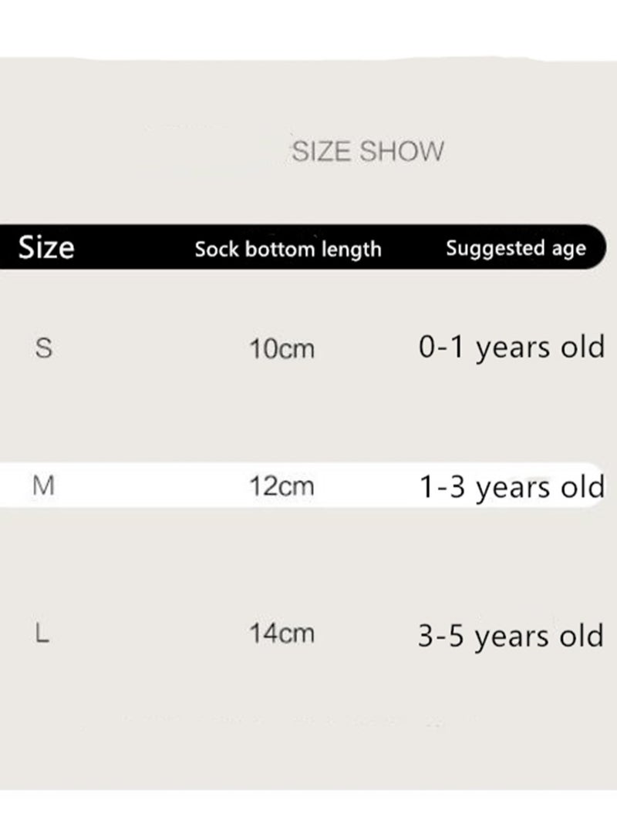
Task: Click the Sock bottom length header
Action: pyautogui.click(x=288, y=249)
